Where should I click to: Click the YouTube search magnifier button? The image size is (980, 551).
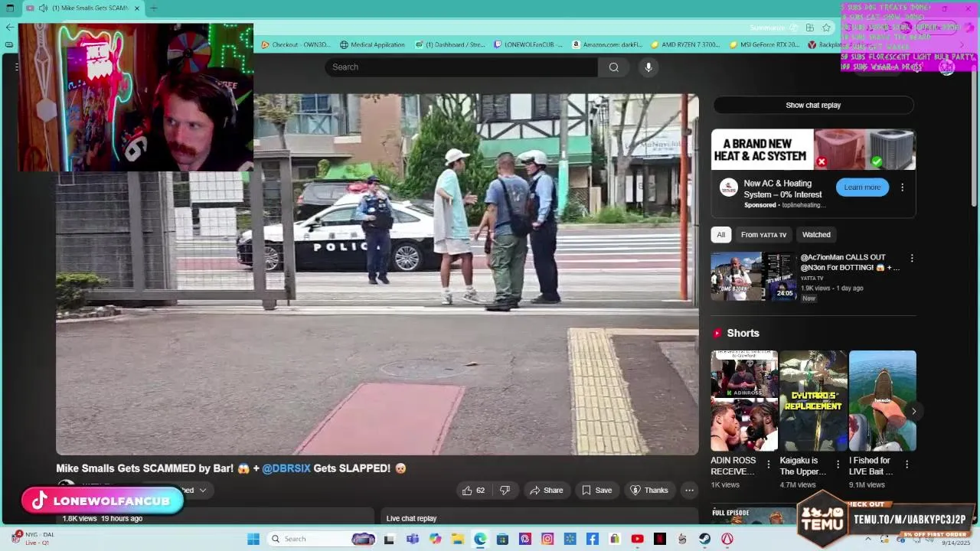click(613, 67)
